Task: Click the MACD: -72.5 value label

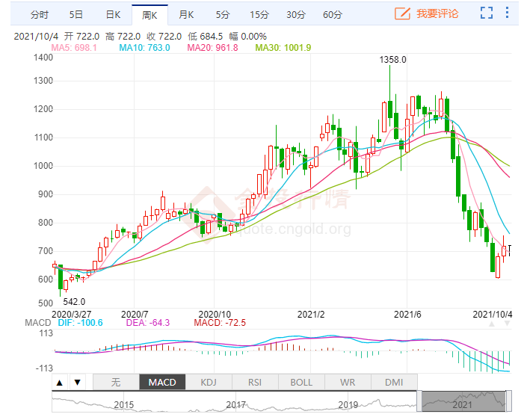Action: click(x=220, y=323)
